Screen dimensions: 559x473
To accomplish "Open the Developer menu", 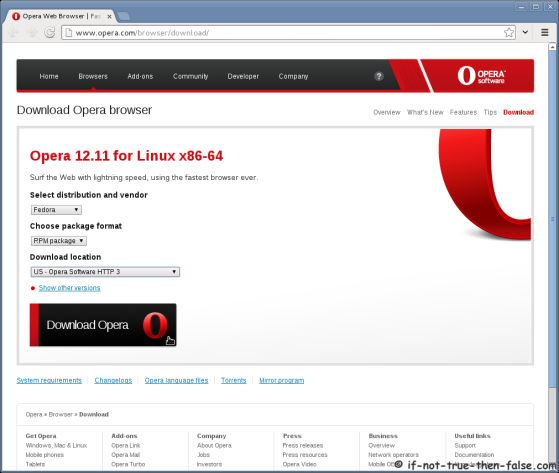I will (x=243, y=76).
